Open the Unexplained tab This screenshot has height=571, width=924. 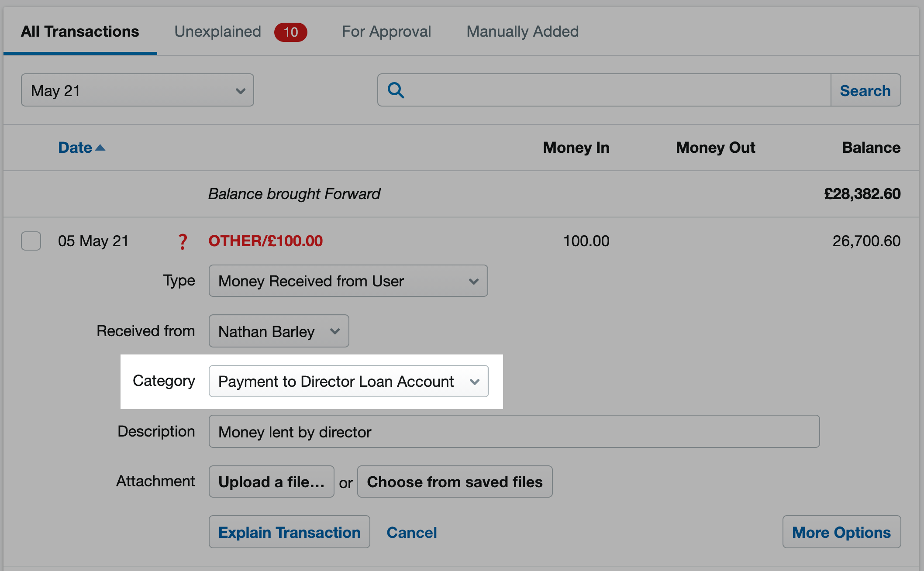(218, 31)
